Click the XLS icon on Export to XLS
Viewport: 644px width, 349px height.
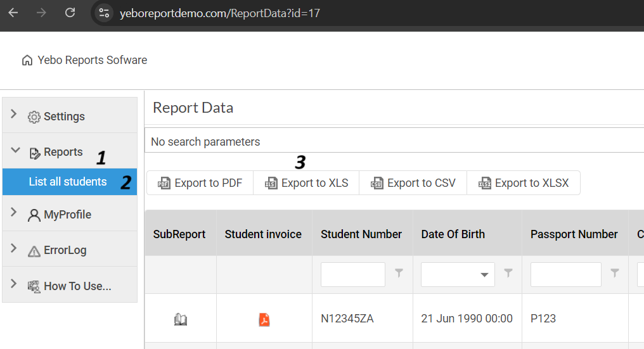tap(271, 183)
